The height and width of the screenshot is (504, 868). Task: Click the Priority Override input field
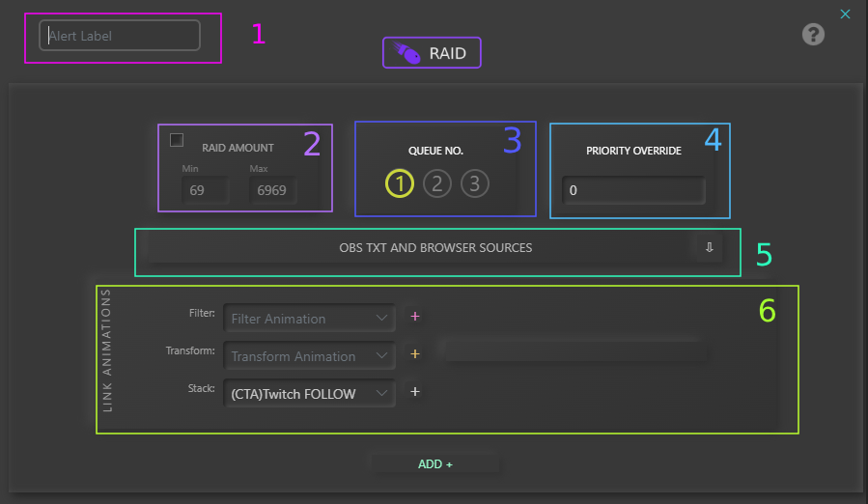(x=633, y=191)
